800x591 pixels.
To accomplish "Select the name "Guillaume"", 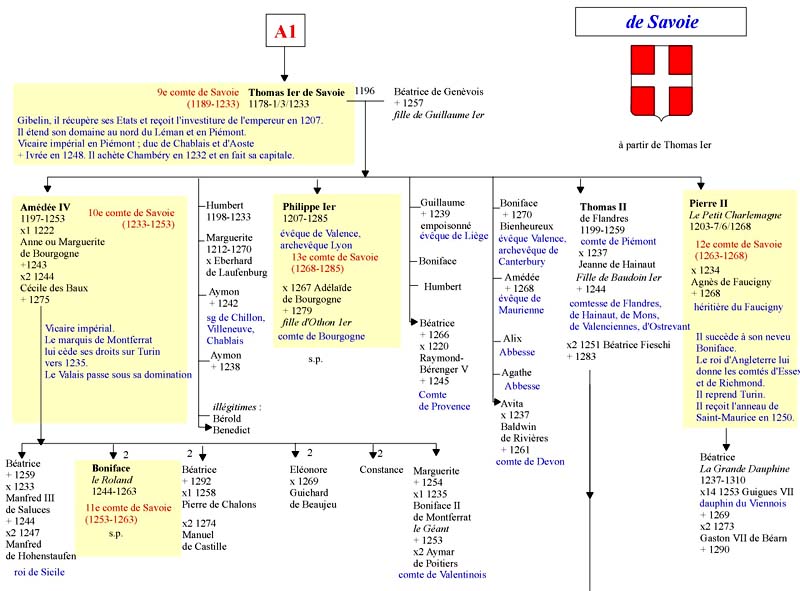I will 442,203.
